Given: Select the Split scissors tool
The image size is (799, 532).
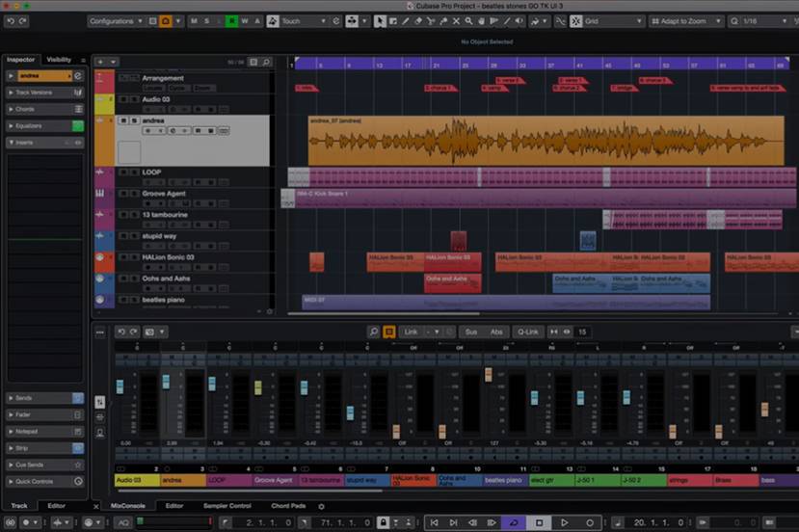Looking at the screenshot, I should coord(431,21).
